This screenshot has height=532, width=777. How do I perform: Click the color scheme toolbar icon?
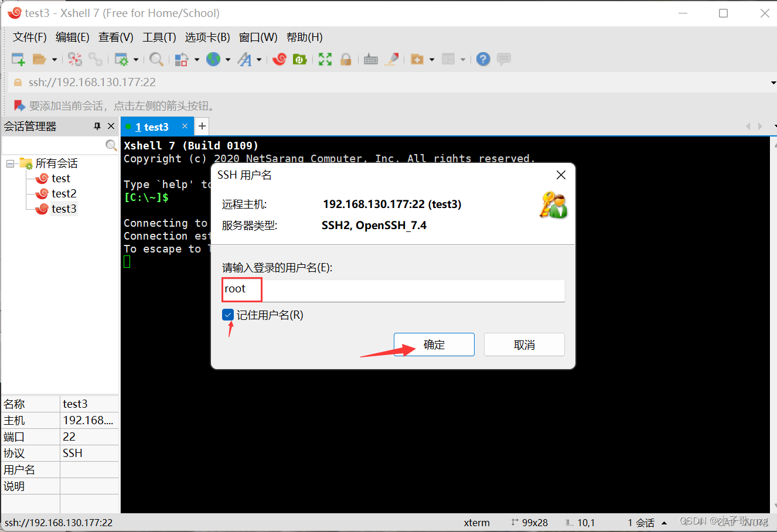[x=182, y=59]
